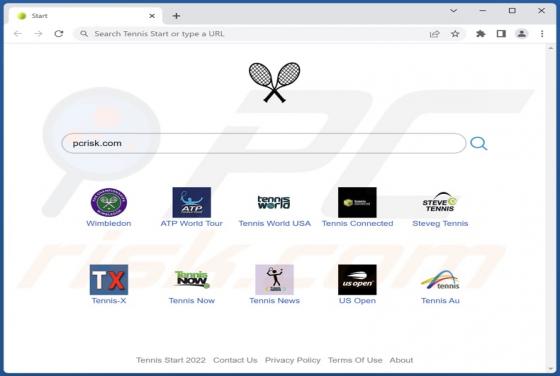Open the Privacy Policy footer link

pyautogui.click(x=292, y=360)
